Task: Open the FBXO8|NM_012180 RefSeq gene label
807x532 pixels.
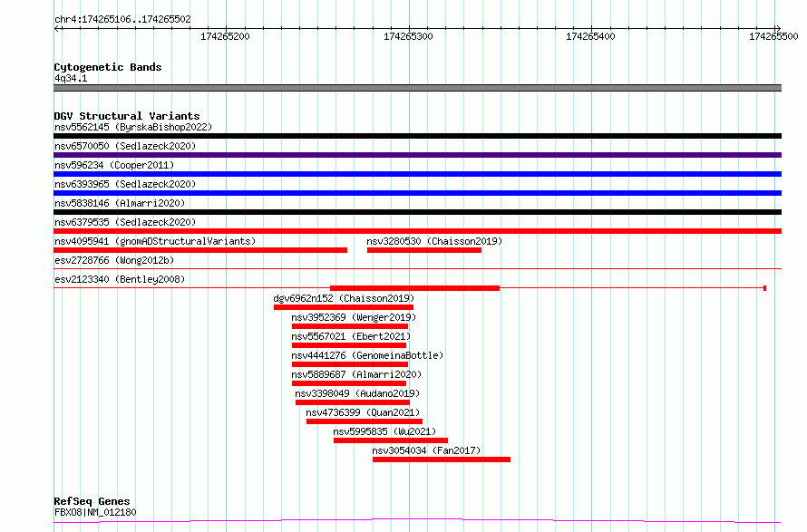Action: (x=95, y=512)
